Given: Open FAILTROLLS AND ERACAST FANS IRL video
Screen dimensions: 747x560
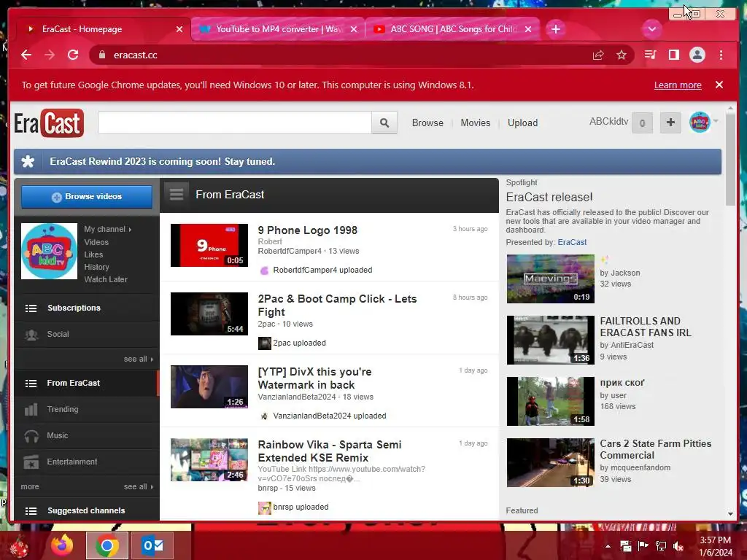Looking at the screenshot, I should click(x=645, y=327).
